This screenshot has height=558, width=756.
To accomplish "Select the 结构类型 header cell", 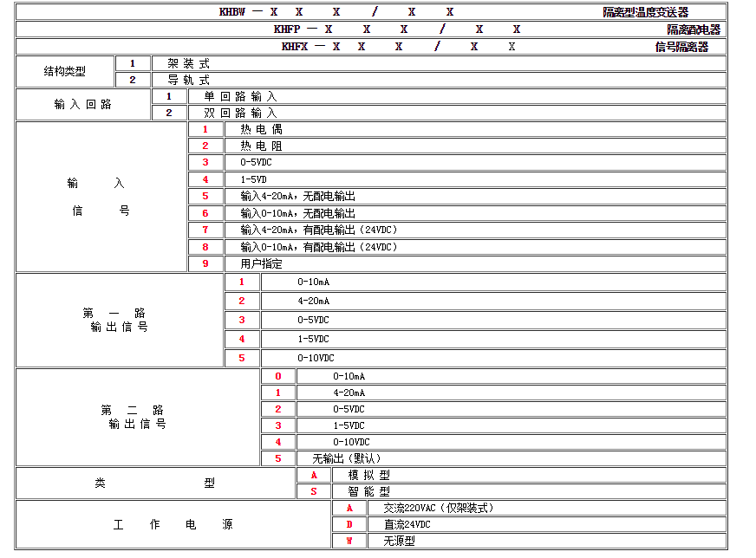I will pos(65,72).
